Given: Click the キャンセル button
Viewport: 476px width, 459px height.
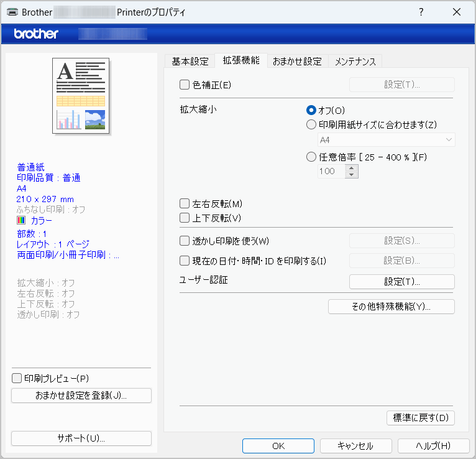Looking at the screenshot, I should click(355, 446).
